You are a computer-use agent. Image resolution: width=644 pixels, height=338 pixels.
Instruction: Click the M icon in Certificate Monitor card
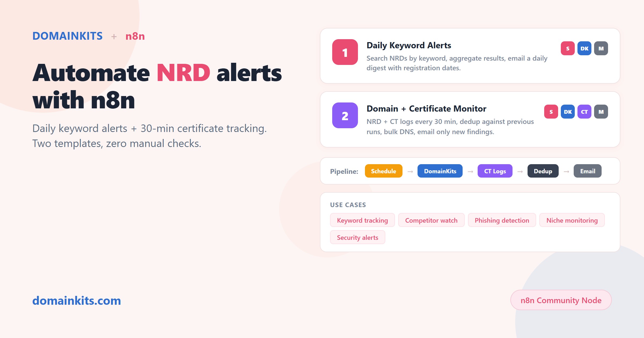[601, 112]
